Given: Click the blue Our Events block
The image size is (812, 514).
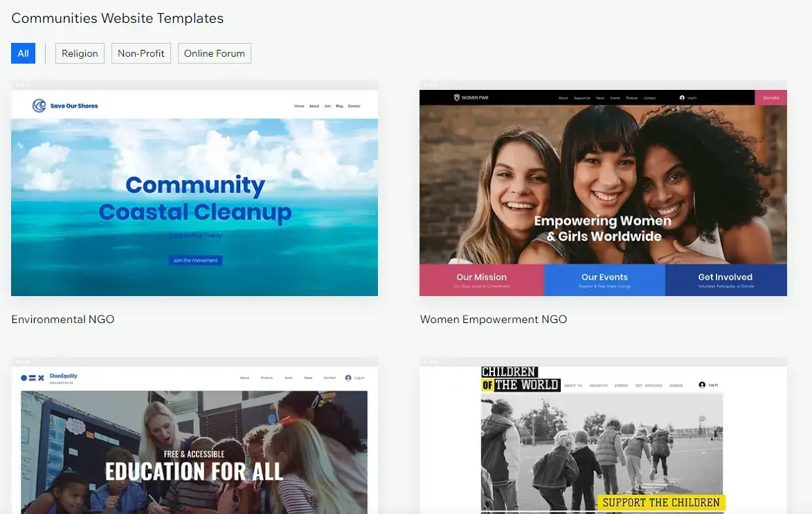Looking at the screenshot, I should (604, 279).
